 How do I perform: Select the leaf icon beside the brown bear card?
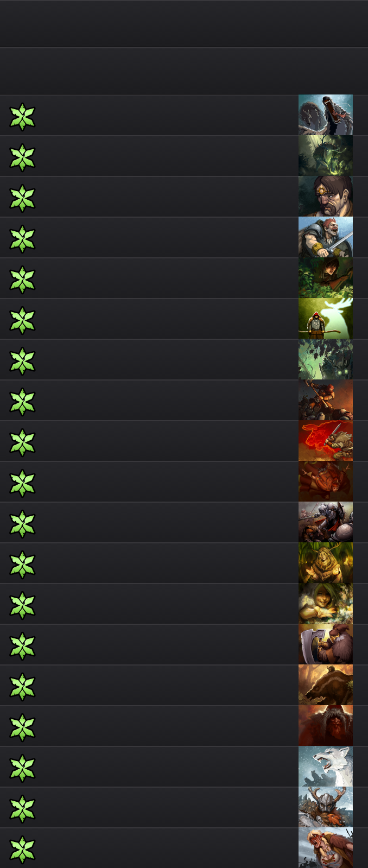coord(22,687)
